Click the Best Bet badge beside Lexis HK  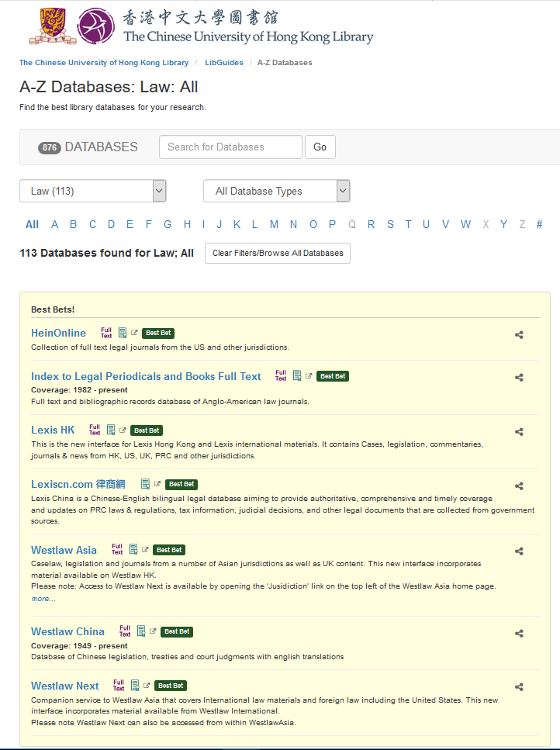point(147,430)
